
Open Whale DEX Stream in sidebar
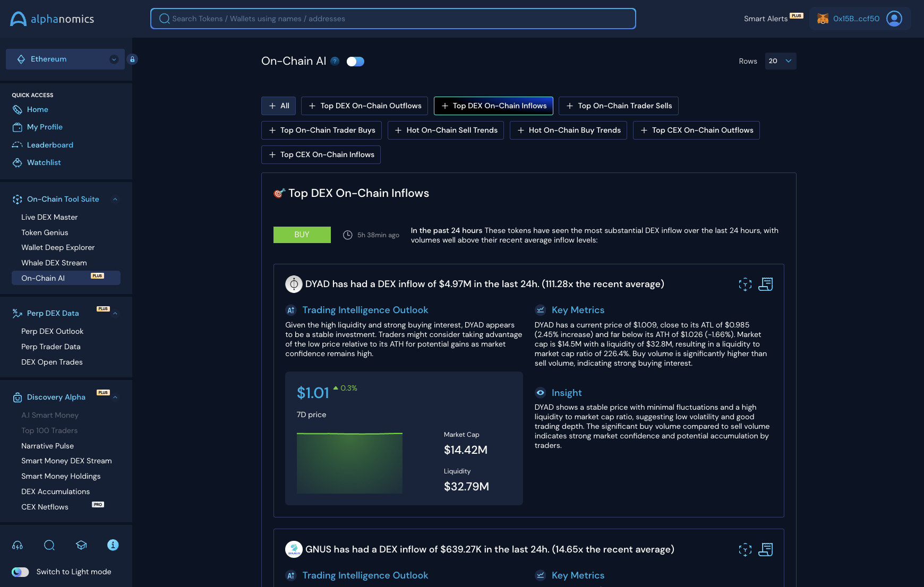pyautogui.click(x=54, y=263)
